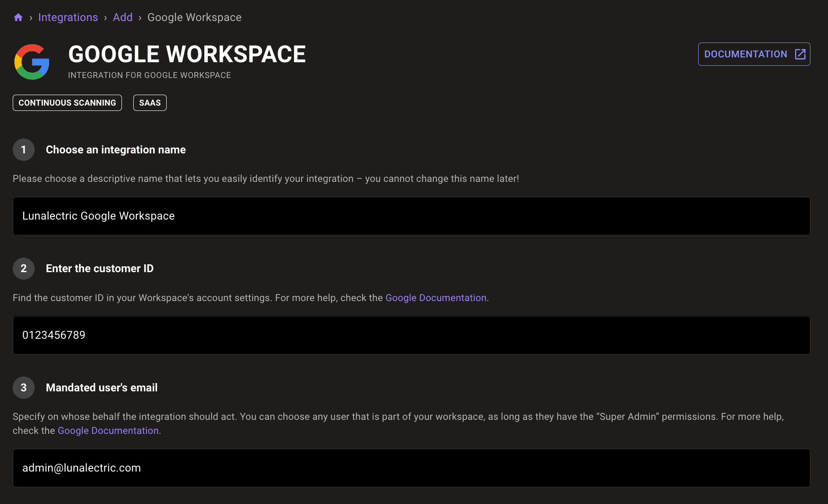
Task: Click the step 2 numbered circle
Action: tap(23, 268)
